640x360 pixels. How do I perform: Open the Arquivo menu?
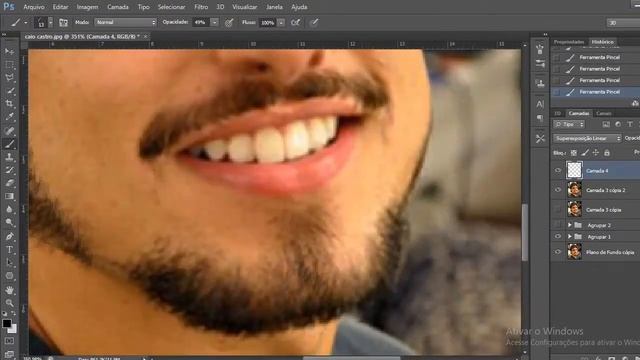34,7
